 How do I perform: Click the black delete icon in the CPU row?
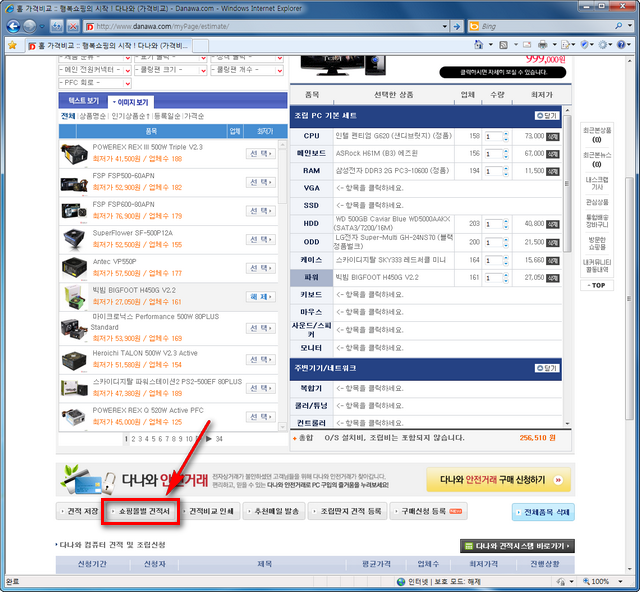[x=553, y=137]
